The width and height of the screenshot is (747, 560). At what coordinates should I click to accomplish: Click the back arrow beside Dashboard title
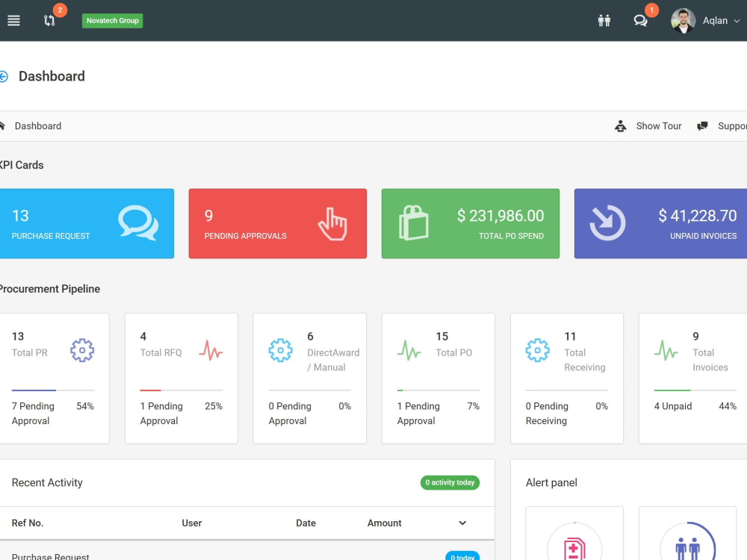tap(3, 76)
